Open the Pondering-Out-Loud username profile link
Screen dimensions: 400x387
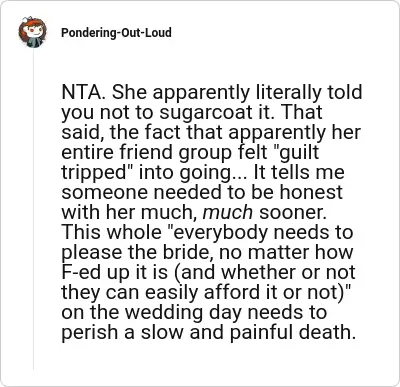coord(116,33)
